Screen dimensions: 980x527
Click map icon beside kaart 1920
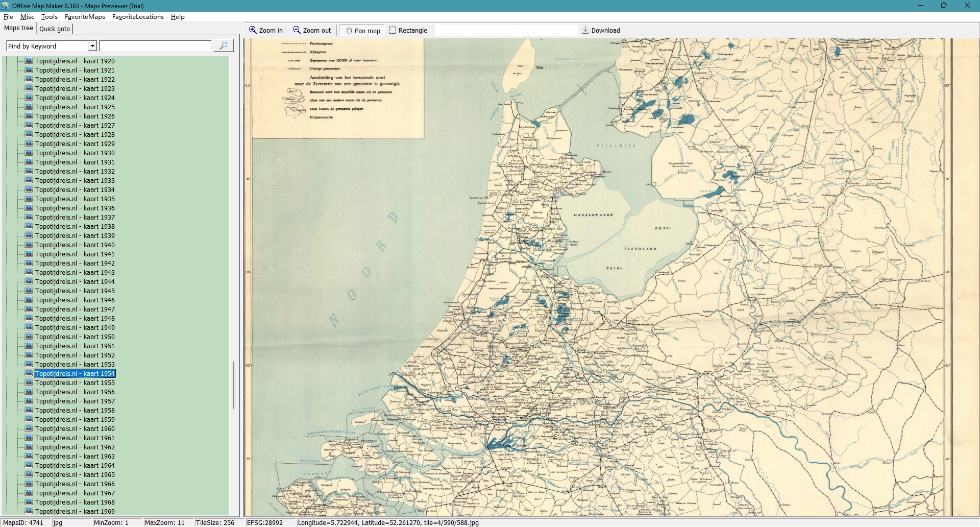tap(29, 61)
